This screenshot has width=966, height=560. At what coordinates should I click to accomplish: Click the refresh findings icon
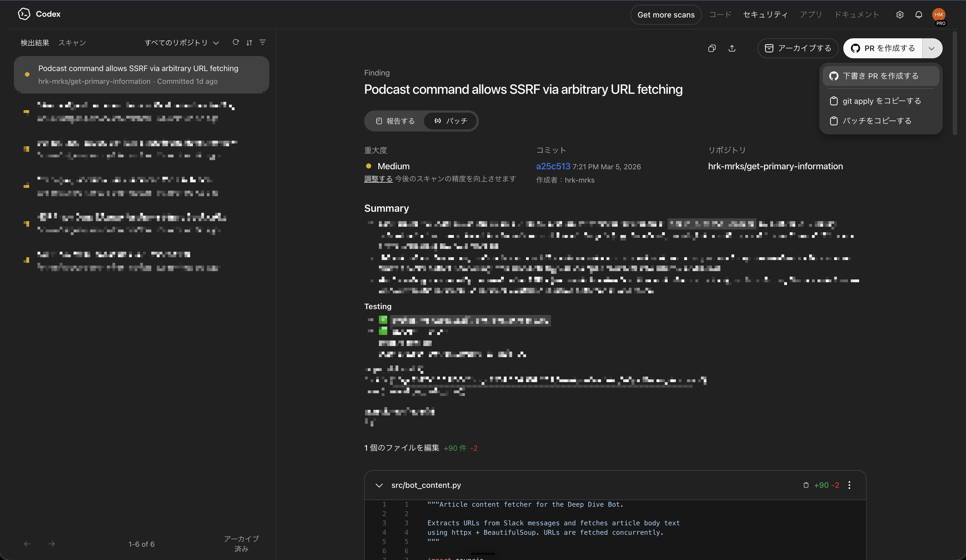(236, 42)
